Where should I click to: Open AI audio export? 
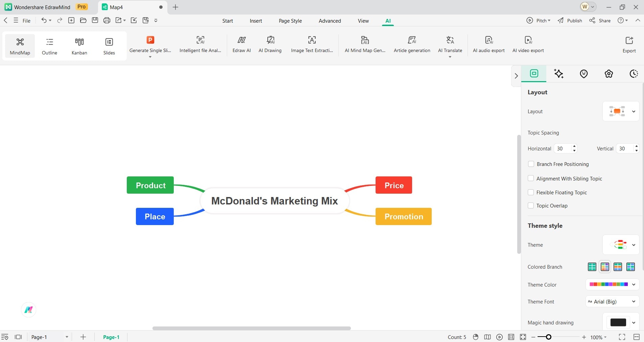[x=489, y=44]
